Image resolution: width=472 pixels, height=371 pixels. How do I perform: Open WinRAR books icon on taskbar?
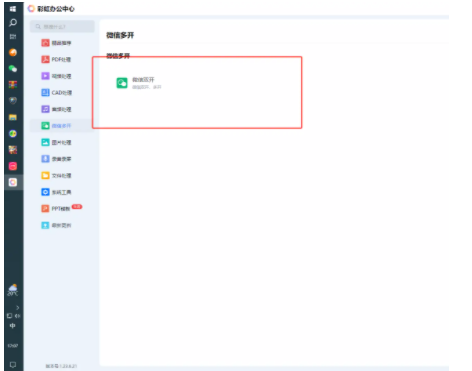point(13,85)
